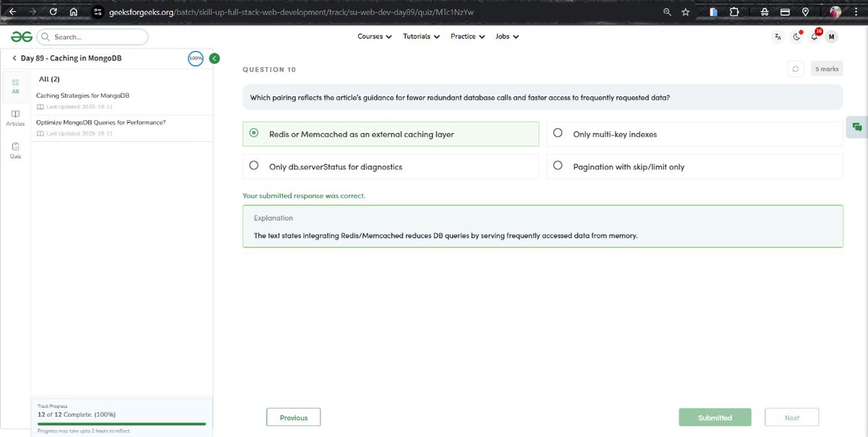Click the QUESTION 10 heading
868x437 pixels.
pyautogui.click(x=269, y=69)
